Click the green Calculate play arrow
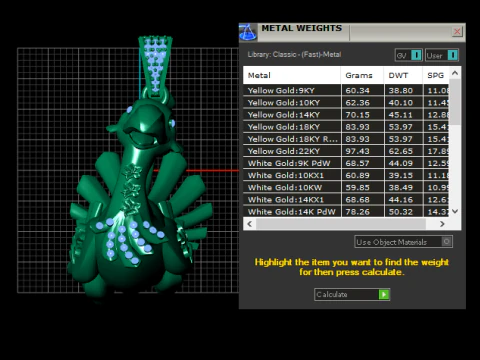The width and height of the screenshot is (480, 360). (384, 294)
